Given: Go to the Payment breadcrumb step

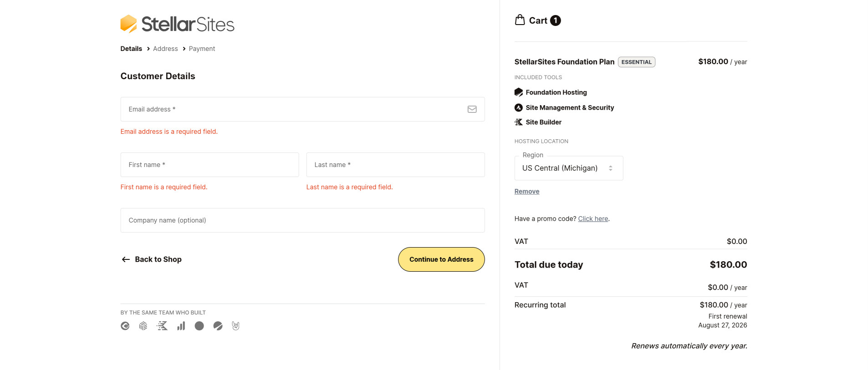Looking at the screenshot, I should pyautogui.click(x=202, y=49).
